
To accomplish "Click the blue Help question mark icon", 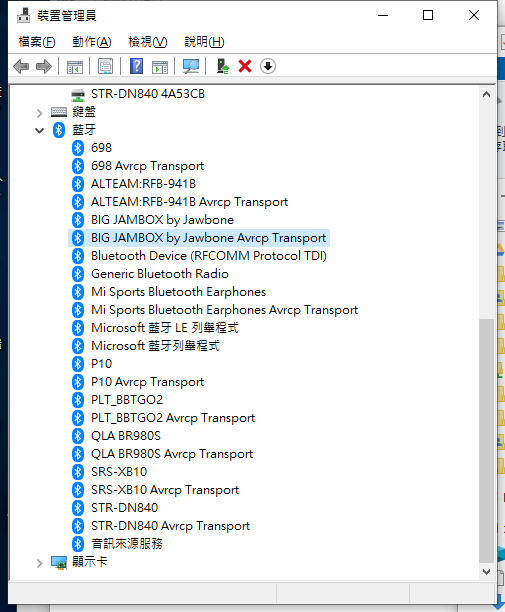I will click(x=136, y=66).
